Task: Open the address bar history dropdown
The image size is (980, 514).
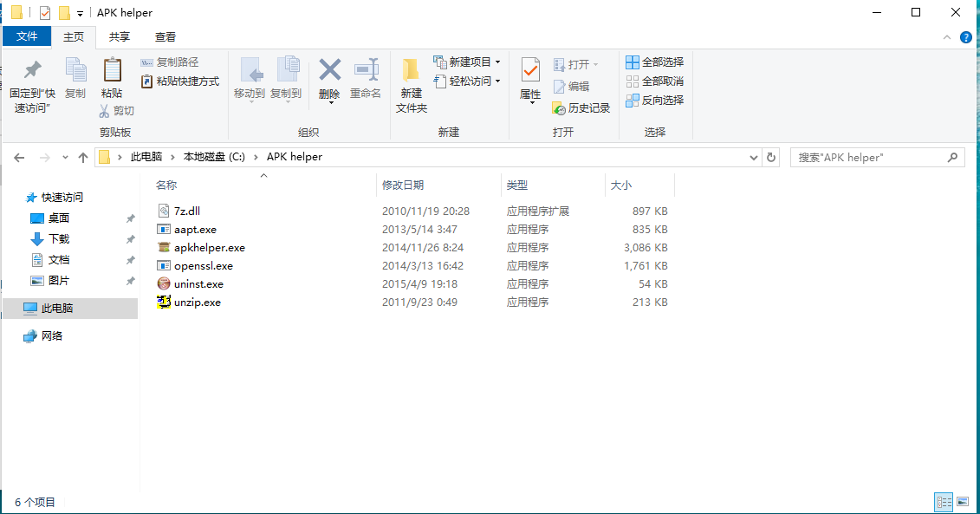Action: point(754,158)
